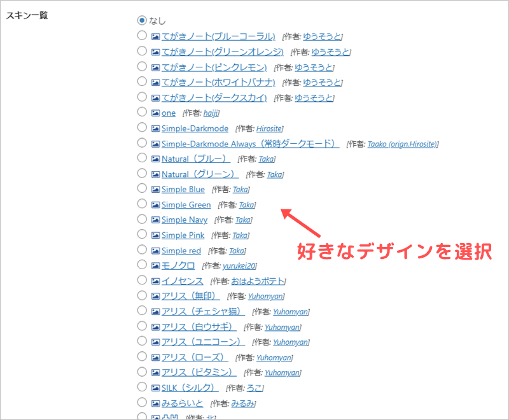The image size is (509, 420).
Task: Click the preview icon beside Natural（ブルー）
Action: (x=156, y=158)
